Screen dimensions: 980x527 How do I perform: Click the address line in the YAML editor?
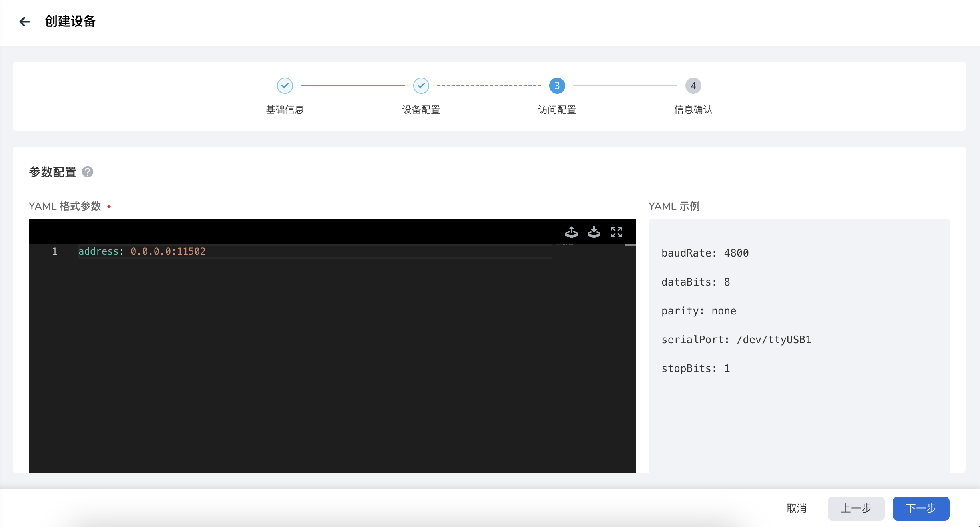[142, 251]
